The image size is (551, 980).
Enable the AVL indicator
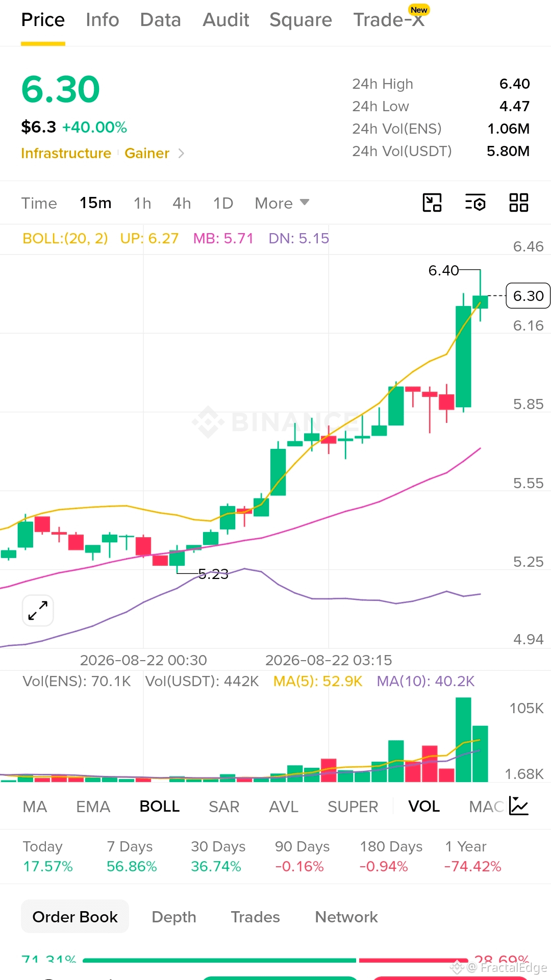click(x=284, y=807)
